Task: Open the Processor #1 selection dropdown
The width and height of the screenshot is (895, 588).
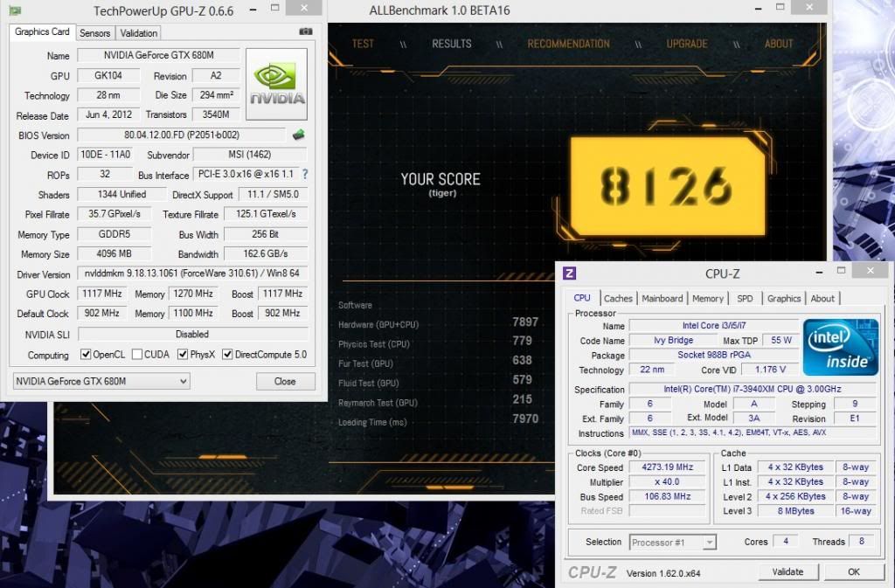Action: (x=672, y=543)
